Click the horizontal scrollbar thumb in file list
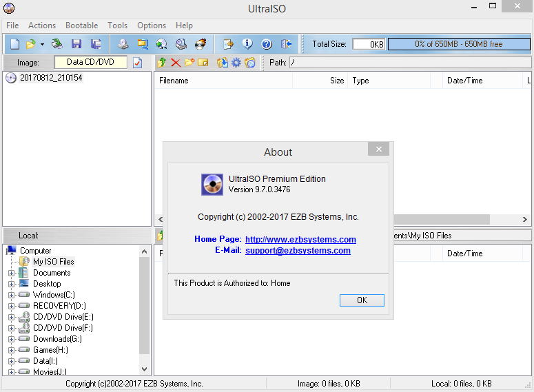 [442, 219]
